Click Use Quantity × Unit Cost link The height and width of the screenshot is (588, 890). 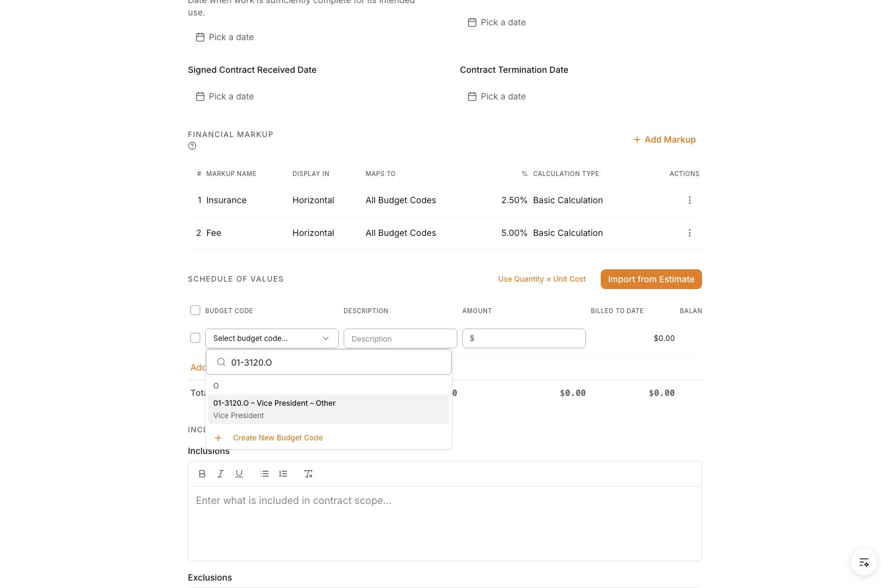click(x=542, y=279)
